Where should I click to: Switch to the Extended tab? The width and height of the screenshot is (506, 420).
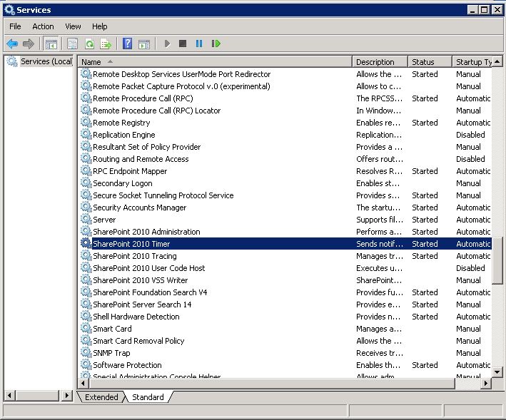[101, 397]
